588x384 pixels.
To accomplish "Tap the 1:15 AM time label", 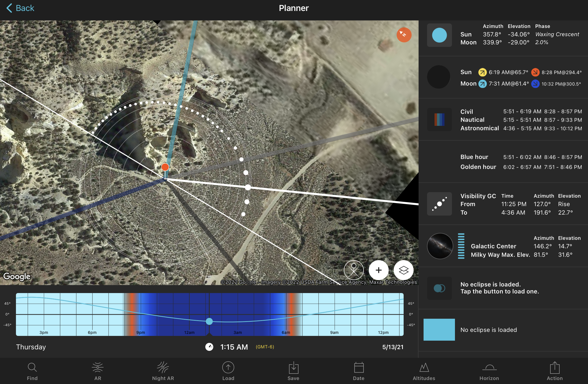I will click(234, 347).
